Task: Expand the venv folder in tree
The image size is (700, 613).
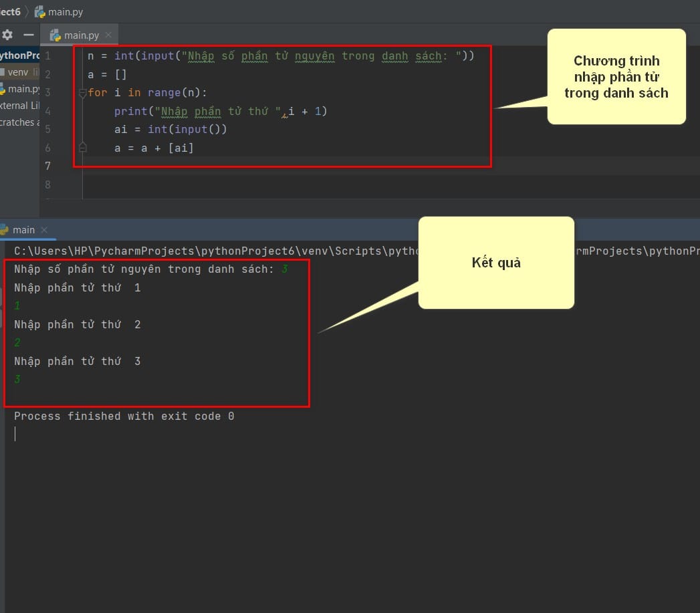Action: click(18, 72)
